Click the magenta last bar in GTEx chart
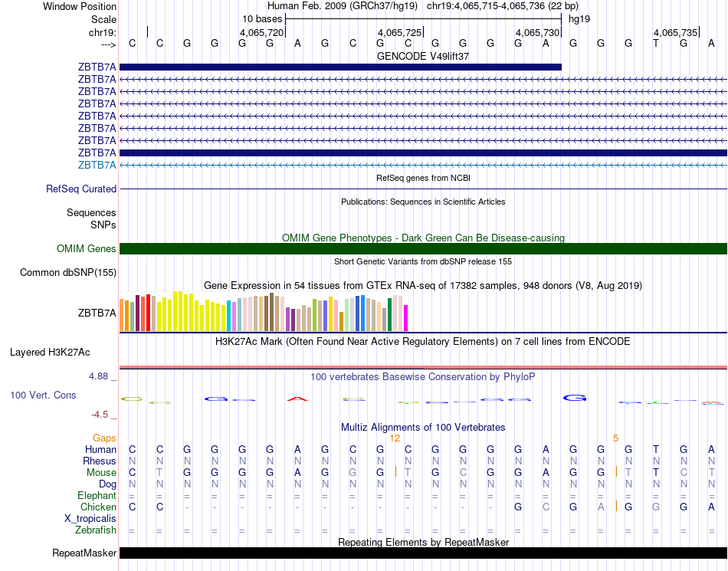This screenshot has height=571, width=728. (x=406, y=318)
